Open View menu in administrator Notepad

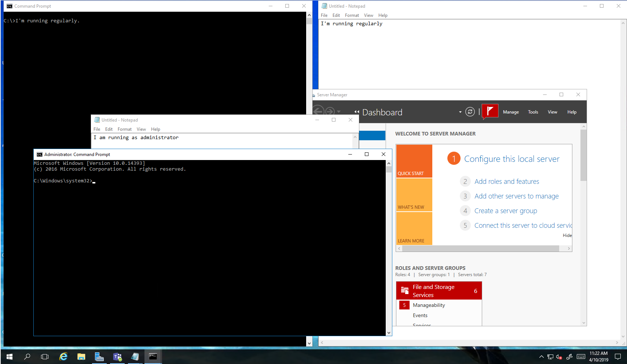point(141,129)
